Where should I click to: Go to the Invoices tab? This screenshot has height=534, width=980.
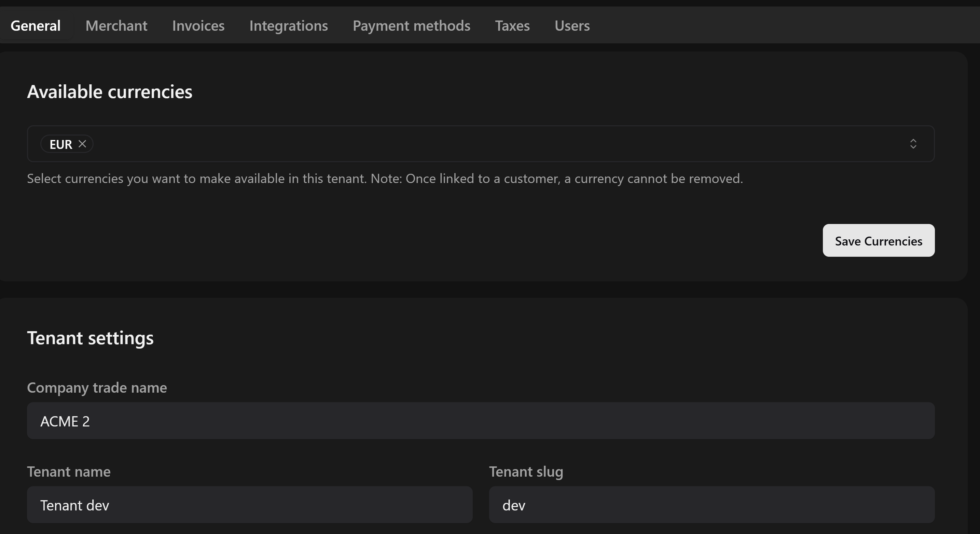(198, 26)
